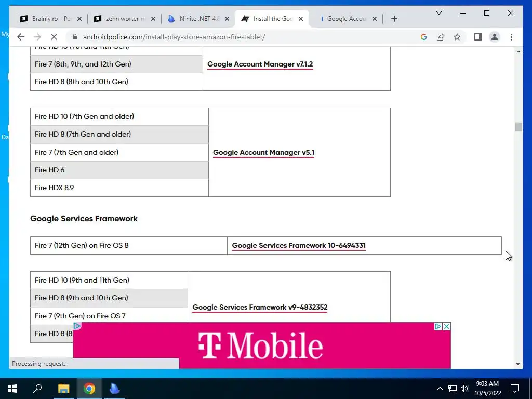Screen dimensions: 532x399
Task: Switch to Chrome in taskbar
Action: pyautogui.click(x=89, y=389)
